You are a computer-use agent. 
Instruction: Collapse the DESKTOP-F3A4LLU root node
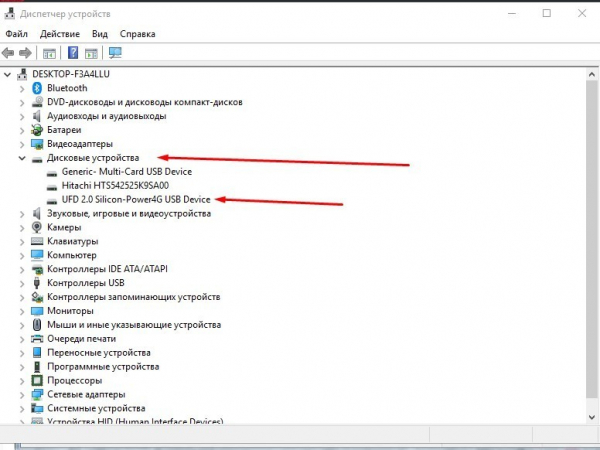7,74
